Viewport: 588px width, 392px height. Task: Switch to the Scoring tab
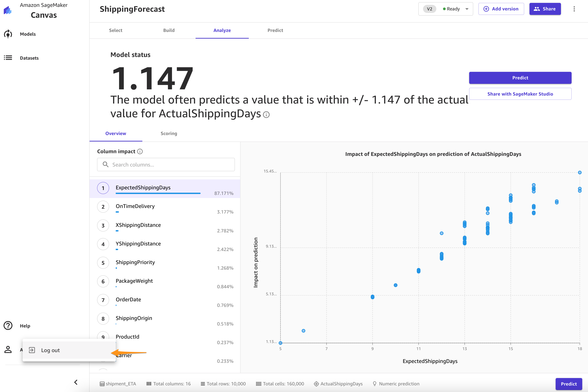pos(169,133)
